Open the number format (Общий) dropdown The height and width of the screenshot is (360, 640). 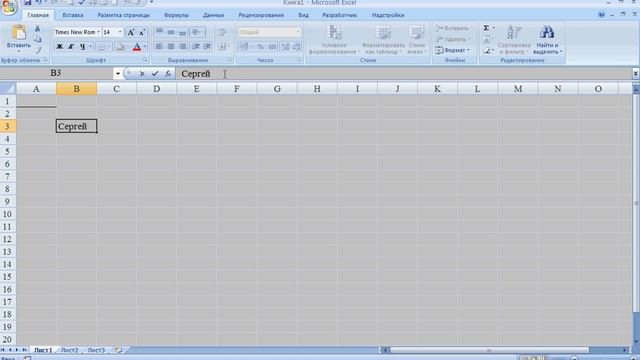298,32
